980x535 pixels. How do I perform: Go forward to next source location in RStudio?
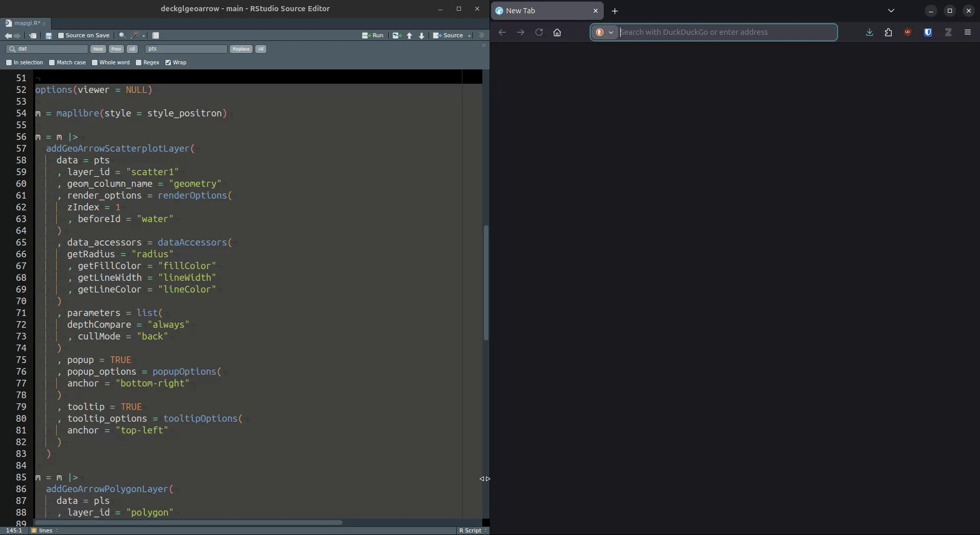point(17,36)
